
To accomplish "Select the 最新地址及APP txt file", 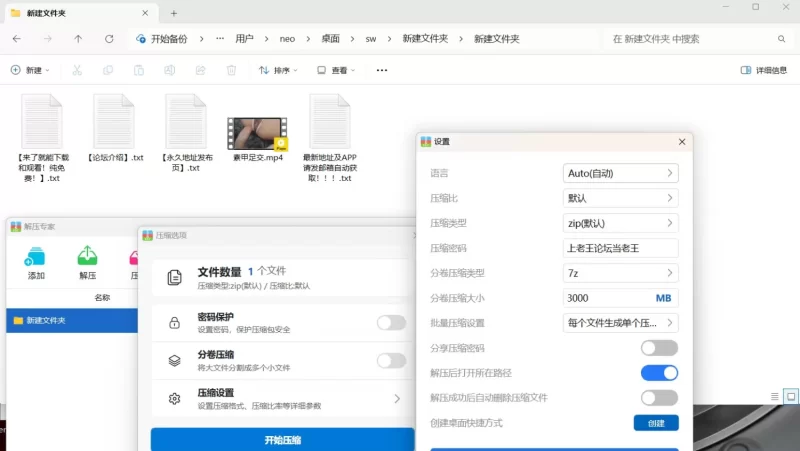I will click(330, 139).
